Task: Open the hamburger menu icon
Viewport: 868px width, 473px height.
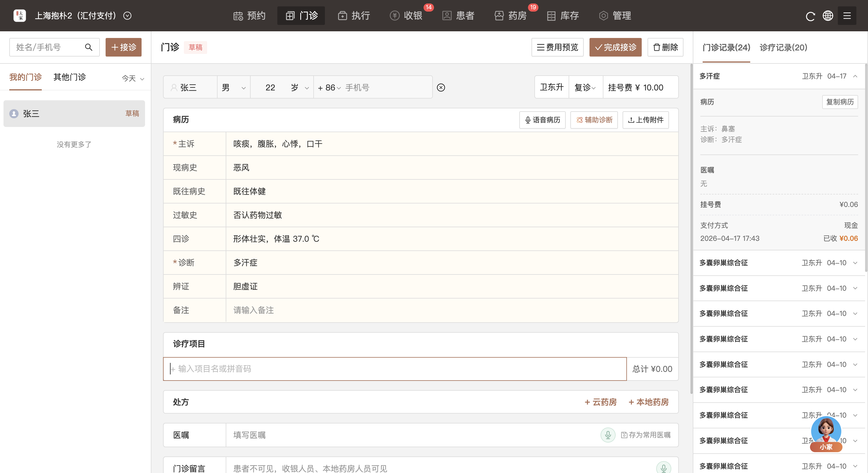Action: pos(847,16)
